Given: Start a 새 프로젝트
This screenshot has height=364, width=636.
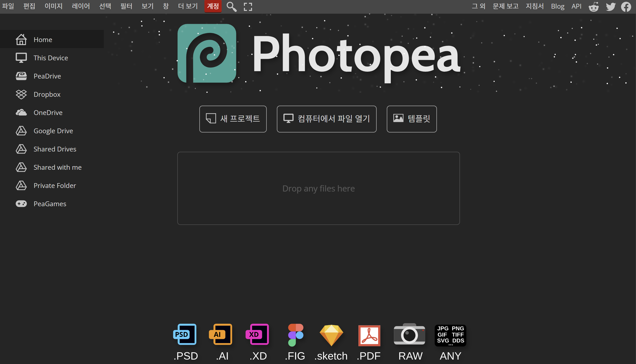Looking at the screenshot, I should pos(233,119).
